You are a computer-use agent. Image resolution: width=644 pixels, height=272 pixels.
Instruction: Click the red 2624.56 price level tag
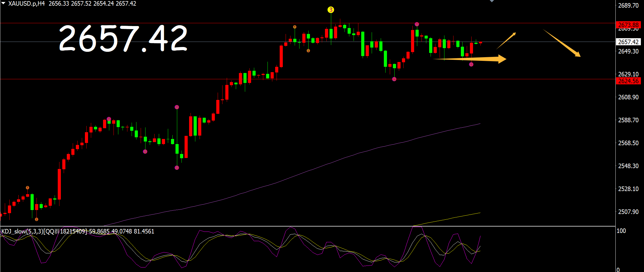628,81
